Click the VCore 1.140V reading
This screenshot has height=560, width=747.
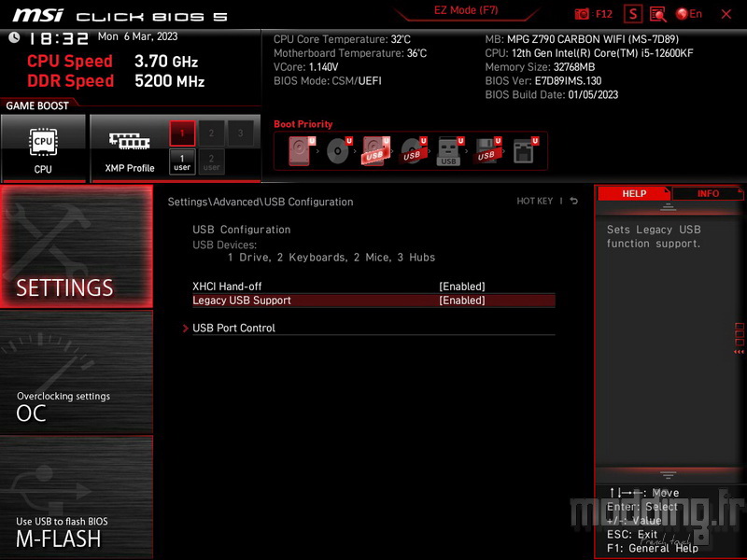(x=306, y=67)
